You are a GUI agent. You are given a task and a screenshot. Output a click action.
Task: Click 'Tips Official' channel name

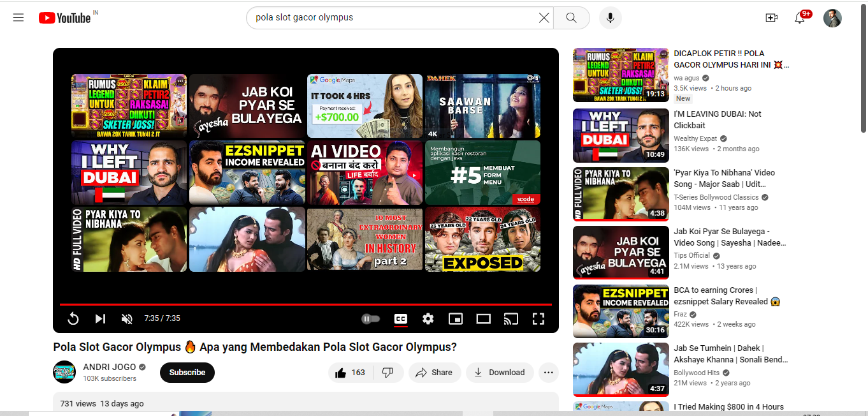tap(692, 255)
